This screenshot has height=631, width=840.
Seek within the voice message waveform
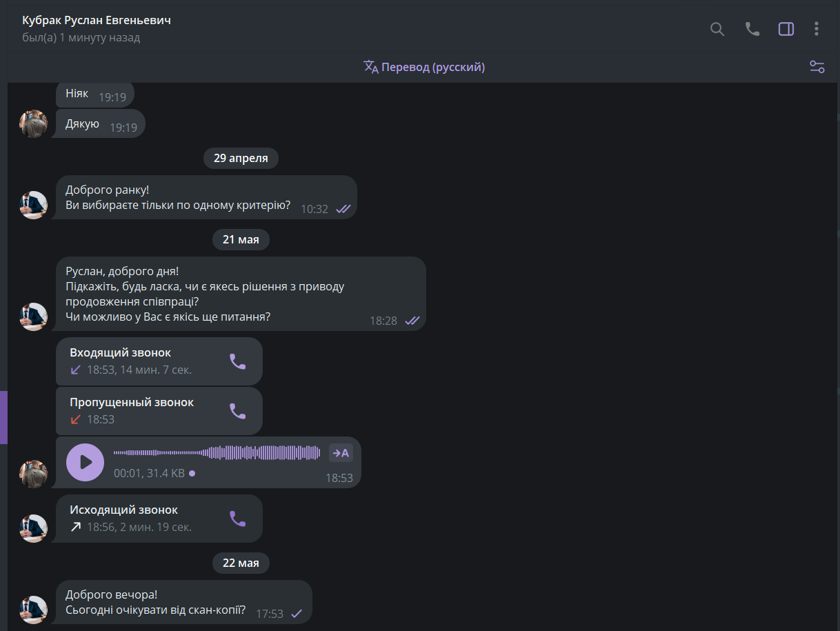pyautogui.click(x=217, y=453)
